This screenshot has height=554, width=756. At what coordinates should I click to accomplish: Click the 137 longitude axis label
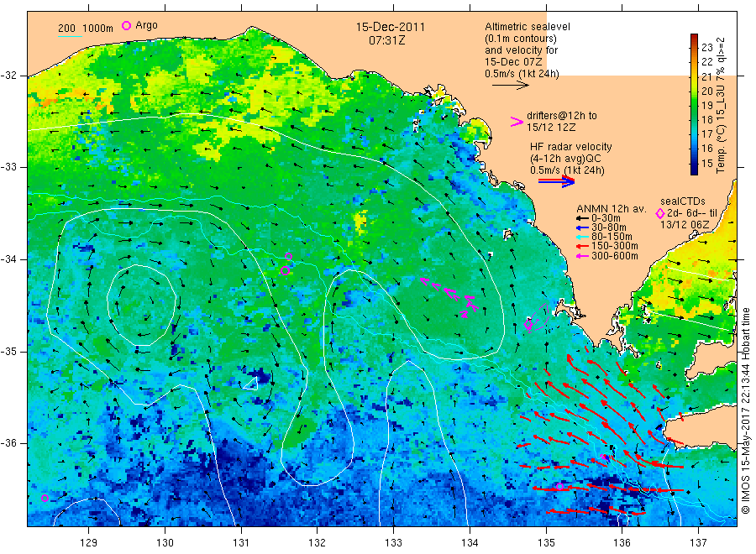698,542
